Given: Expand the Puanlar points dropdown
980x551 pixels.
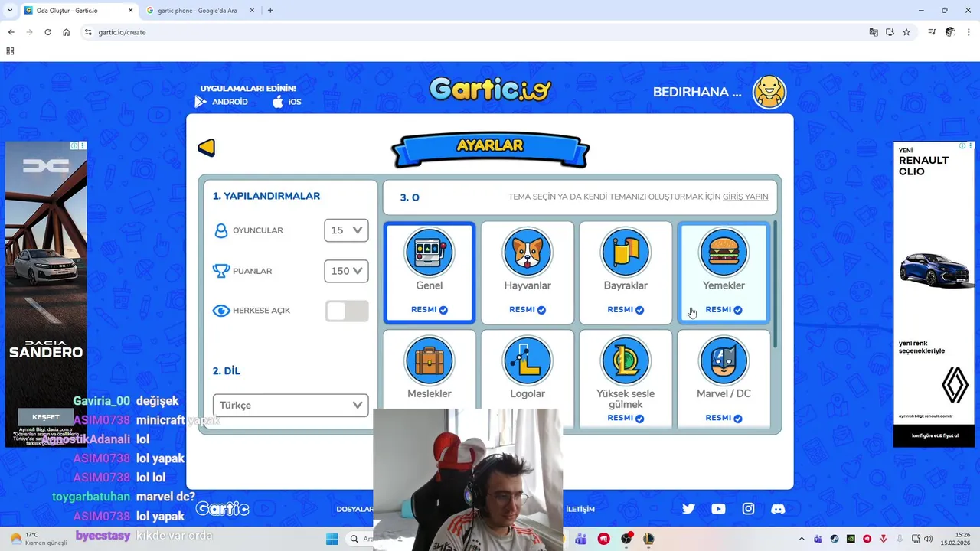Looking at the screenshot, I should [346, 271].
